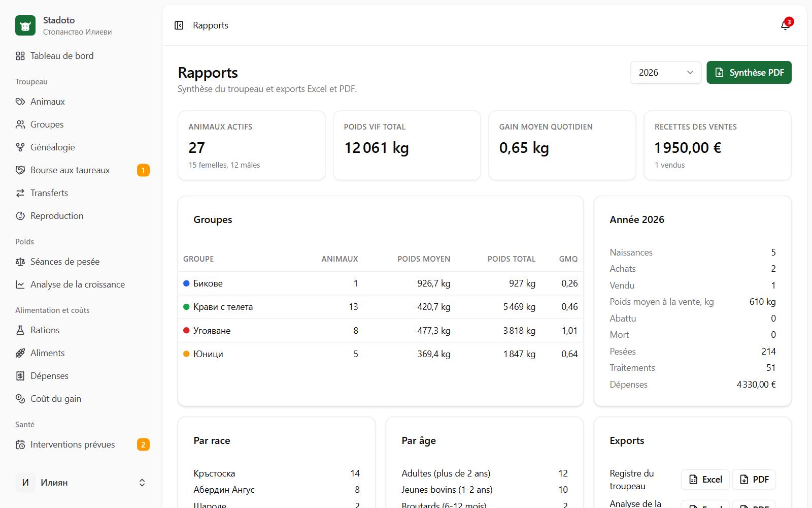Select the Крави с телета group row

pyautogui.click(x=381, y=307)
